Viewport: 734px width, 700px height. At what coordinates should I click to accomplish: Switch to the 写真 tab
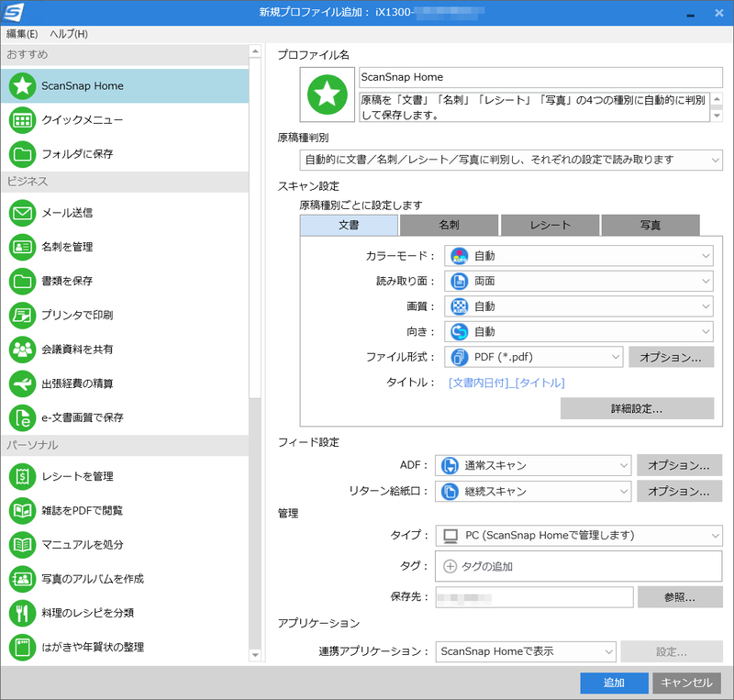[x=651, y=225]
